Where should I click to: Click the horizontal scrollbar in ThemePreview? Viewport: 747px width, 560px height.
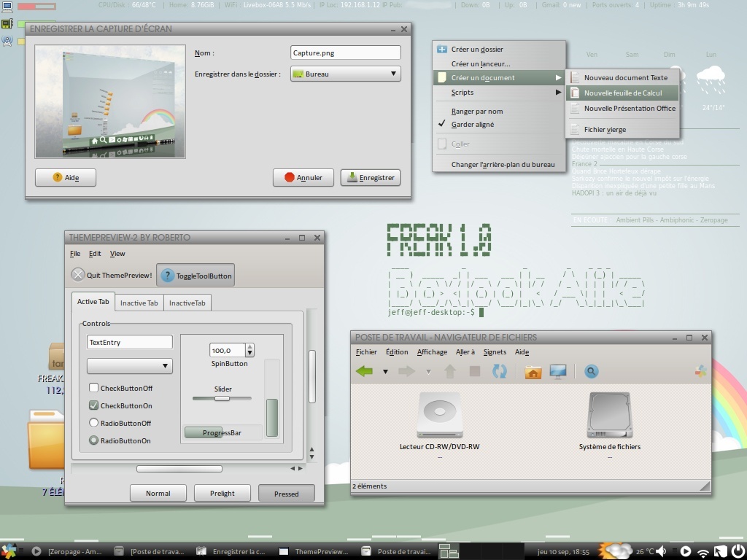click(179, 469)
